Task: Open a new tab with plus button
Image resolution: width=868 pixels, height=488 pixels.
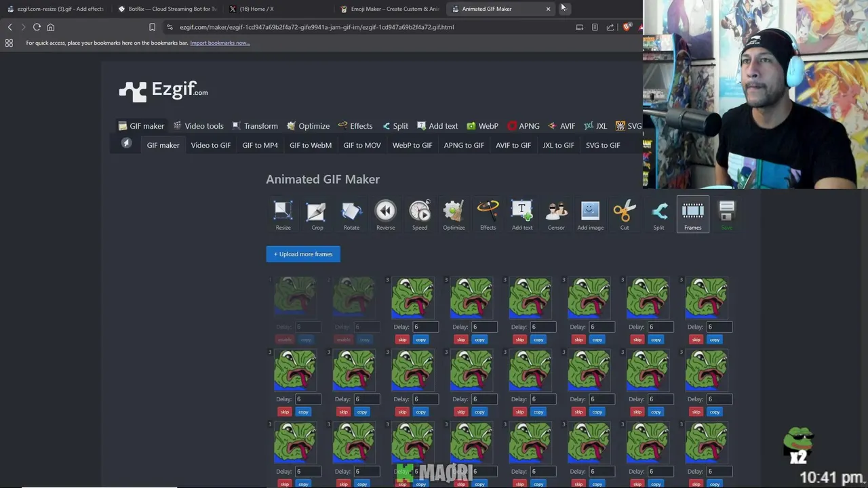Action: (563, 9)
